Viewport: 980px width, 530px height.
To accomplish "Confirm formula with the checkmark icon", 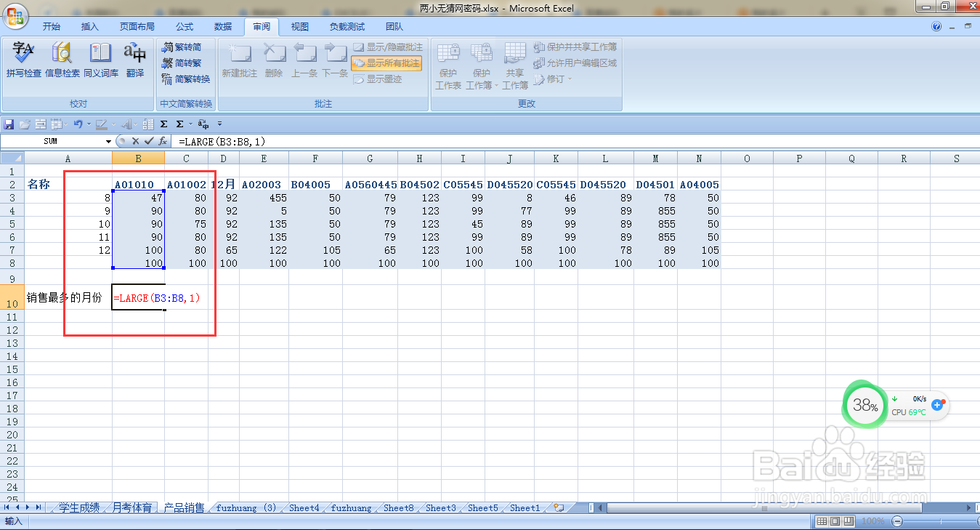I will click(x=149, y=141).
